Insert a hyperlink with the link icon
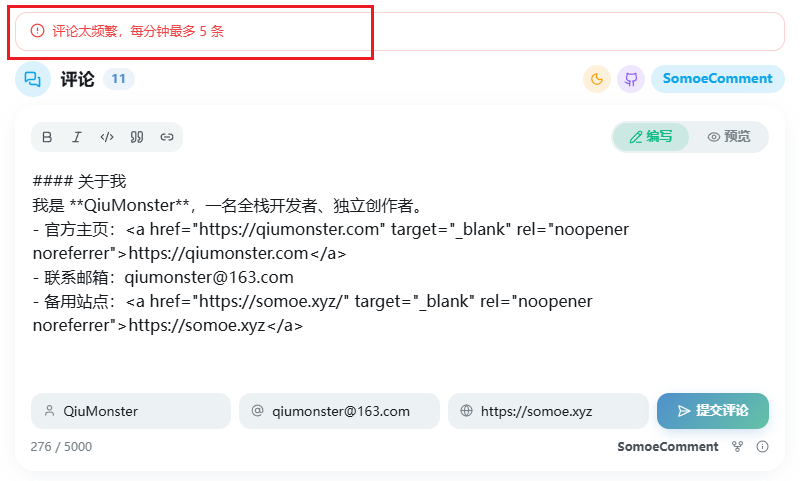Viewport: 800px width, 481px height. click(x=167, y=137)
